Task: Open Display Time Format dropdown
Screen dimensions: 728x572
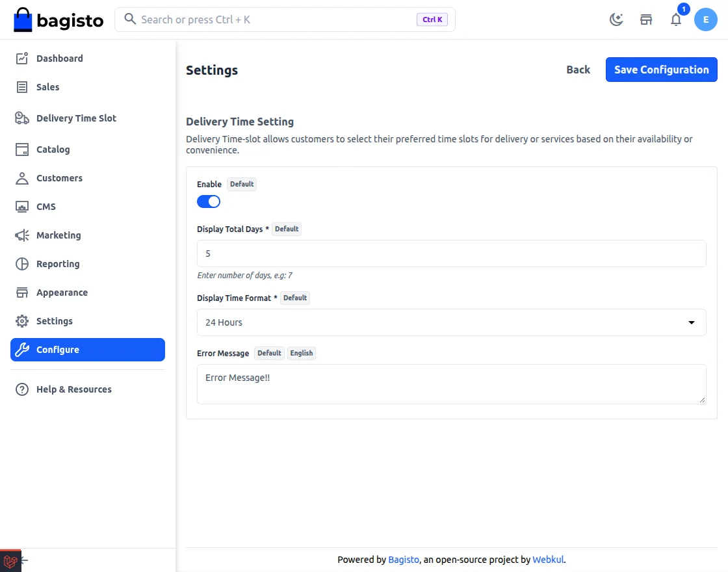Action: pos(451,322)
